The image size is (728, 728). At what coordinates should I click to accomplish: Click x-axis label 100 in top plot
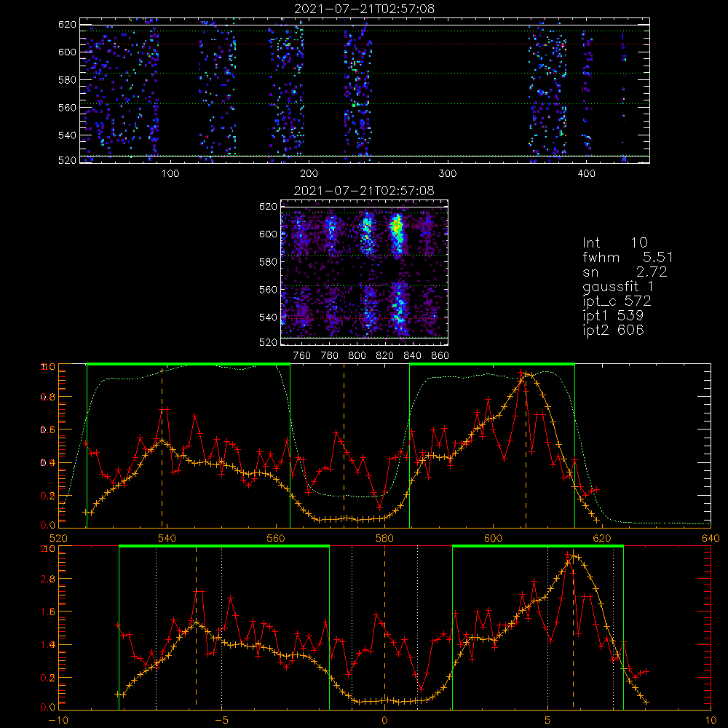170,174
